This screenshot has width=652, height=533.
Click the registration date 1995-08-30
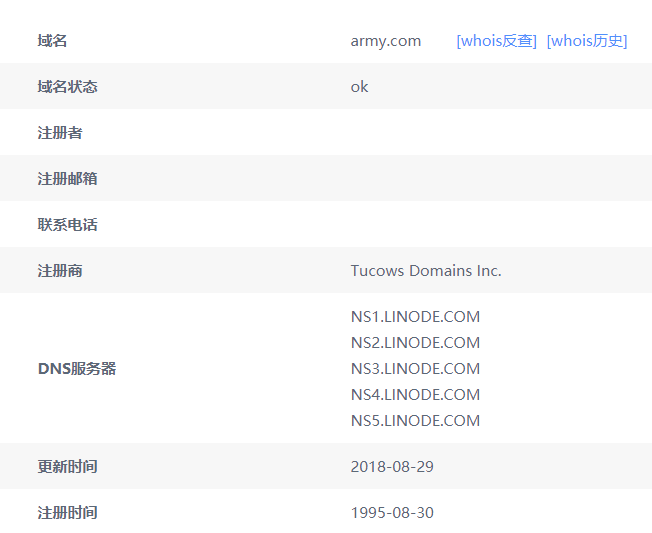[392, 513]
